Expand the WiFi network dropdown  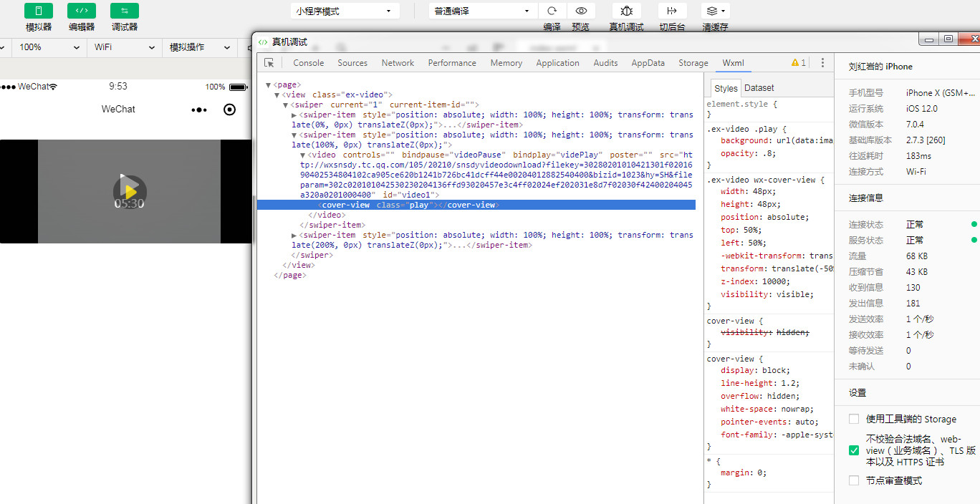click(x=125, y=47)
